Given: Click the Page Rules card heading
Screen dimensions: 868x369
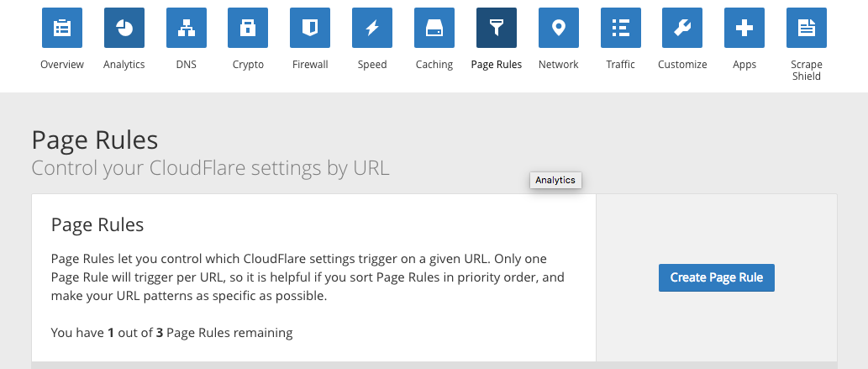Looking at the screenshot, I should [97, 225].
